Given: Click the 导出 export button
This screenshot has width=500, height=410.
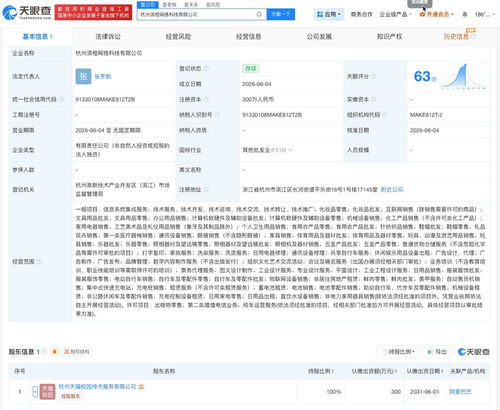Looking at the screenshot, I should point(437,352).
